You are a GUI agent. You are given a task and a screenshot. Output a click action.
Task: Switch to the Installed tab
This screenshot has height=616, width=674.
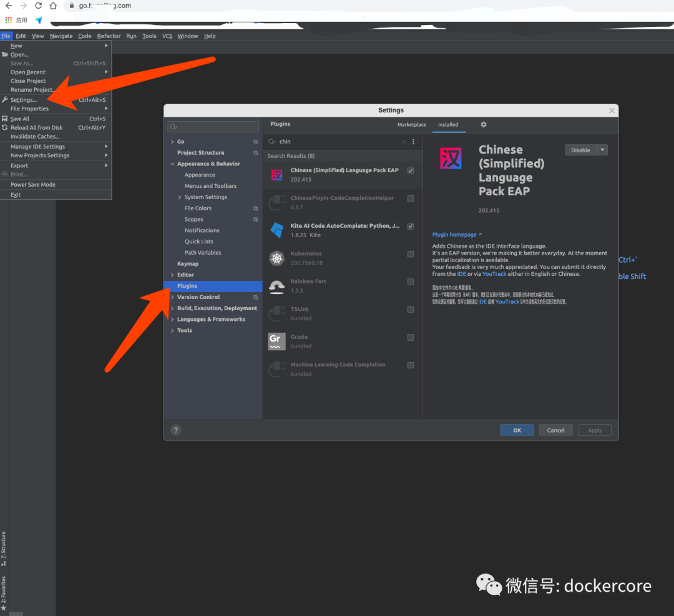(x=448, y=125)
